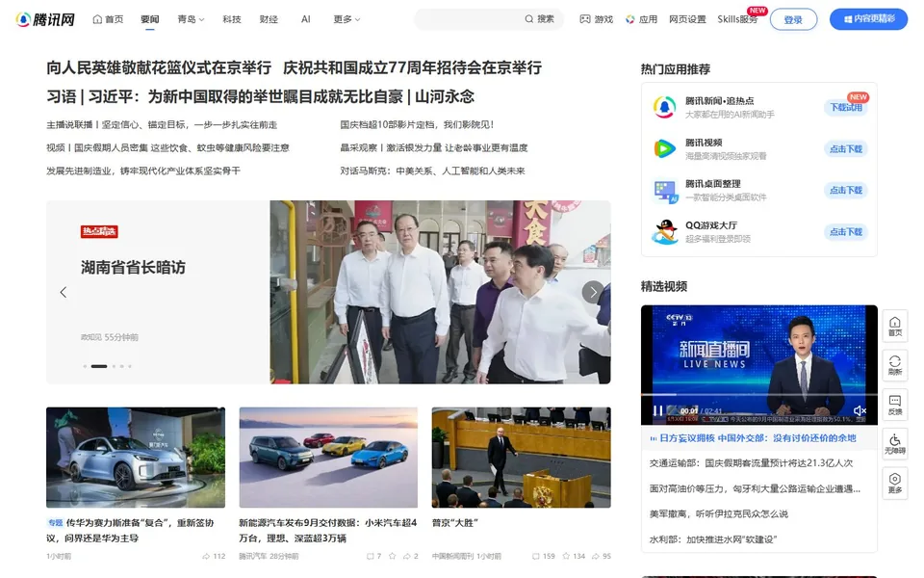924x578 pixels.
Task: Open the 游戏 games link
Action: pyautogui.click(x=597, y=19)
